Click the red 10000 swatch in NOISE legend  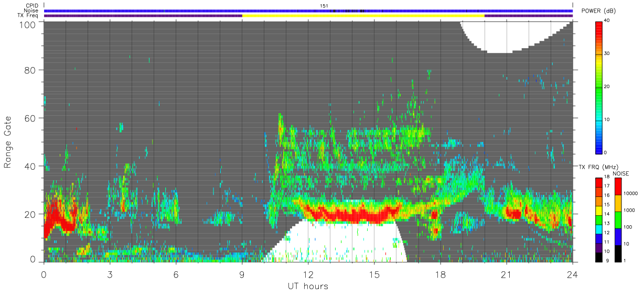[618, 186]
